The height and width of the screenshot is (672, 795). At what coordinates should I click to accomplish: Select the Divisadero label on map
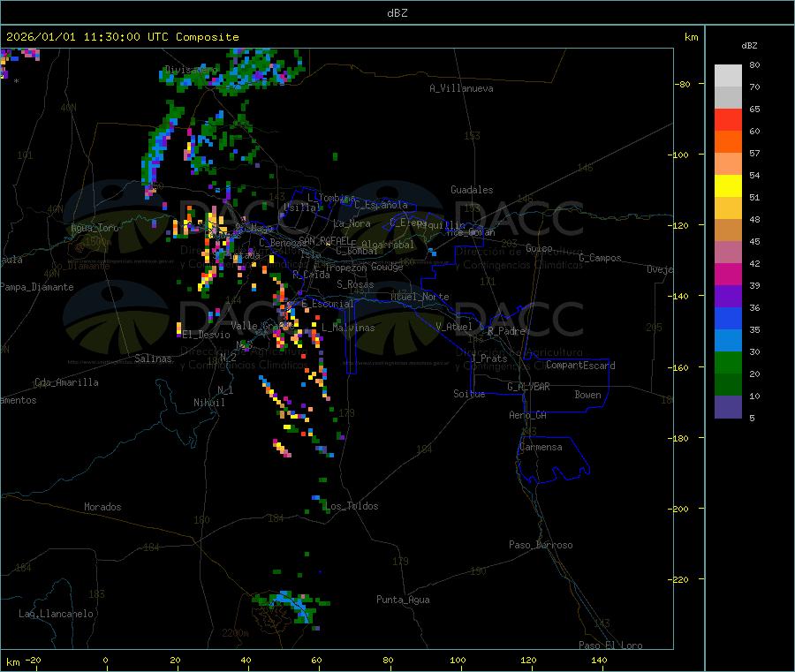[x=191, y=70]
